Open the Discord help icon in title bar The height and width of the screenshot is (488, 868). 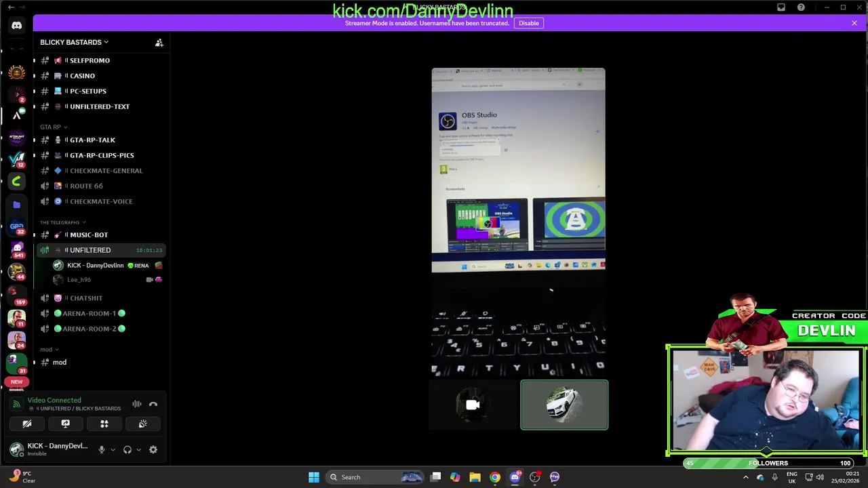click(801, 7)
